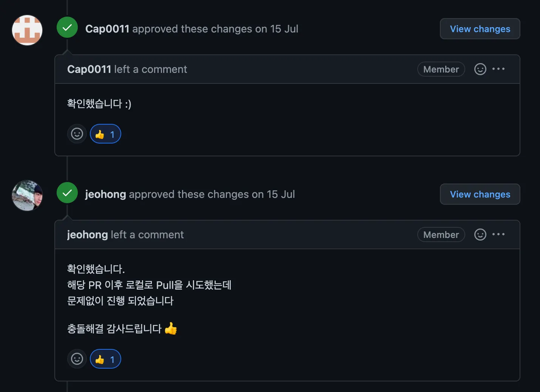The image size is (540, 392).
Task: Open emoji reaction picker in Cap0011 comment header
Action: pos(480,69)
